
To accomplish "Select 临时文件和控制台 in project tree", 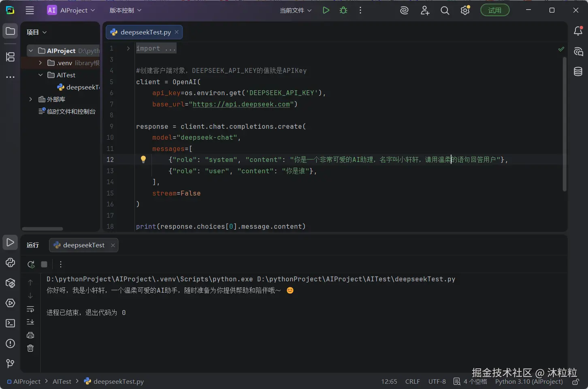I will click(x=67, y=112).
